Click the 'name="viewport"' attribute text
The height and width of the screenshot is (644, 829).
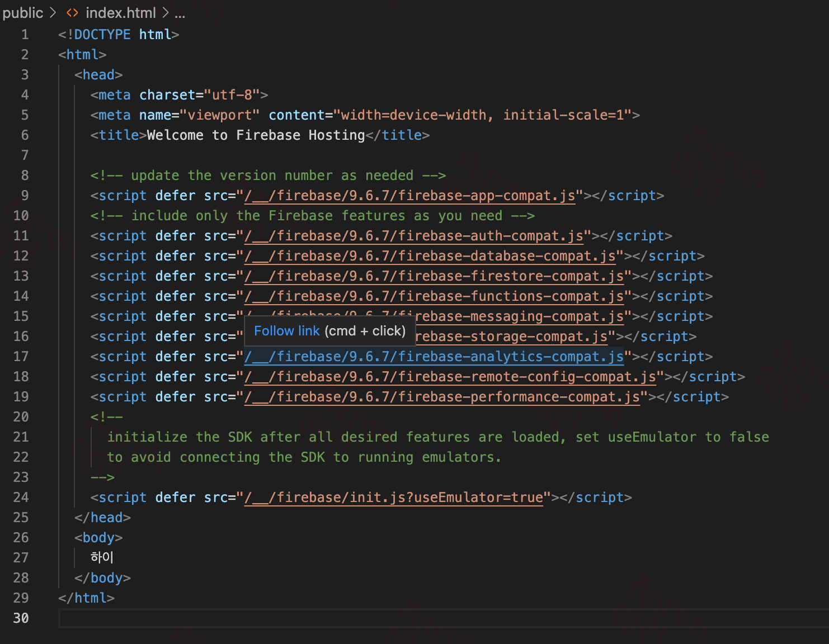point(200,115)
